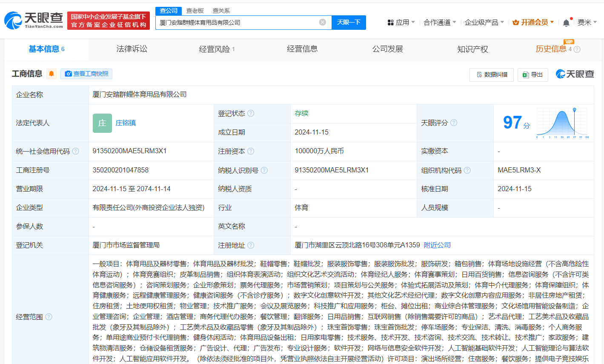Click the help icon next to 注册资本
Viewport: 604px width, 364px height.
(x=251, y=151)
